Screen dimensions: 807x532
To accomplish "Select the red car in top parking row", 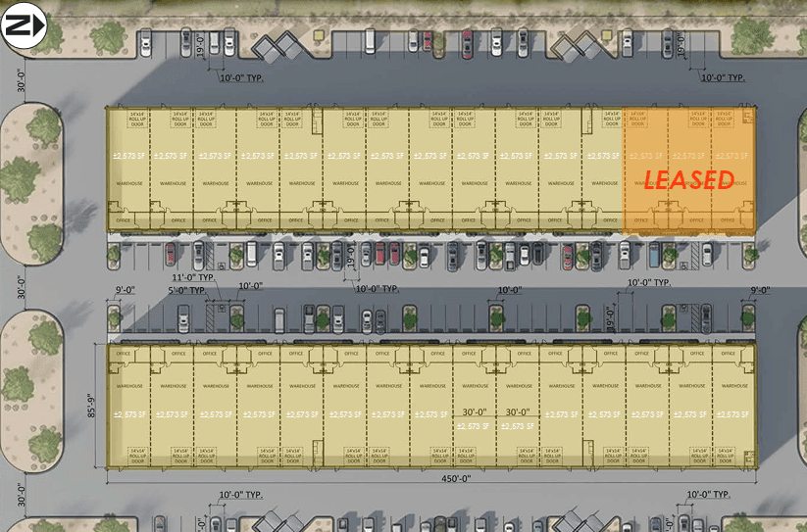I will (467, 40).
